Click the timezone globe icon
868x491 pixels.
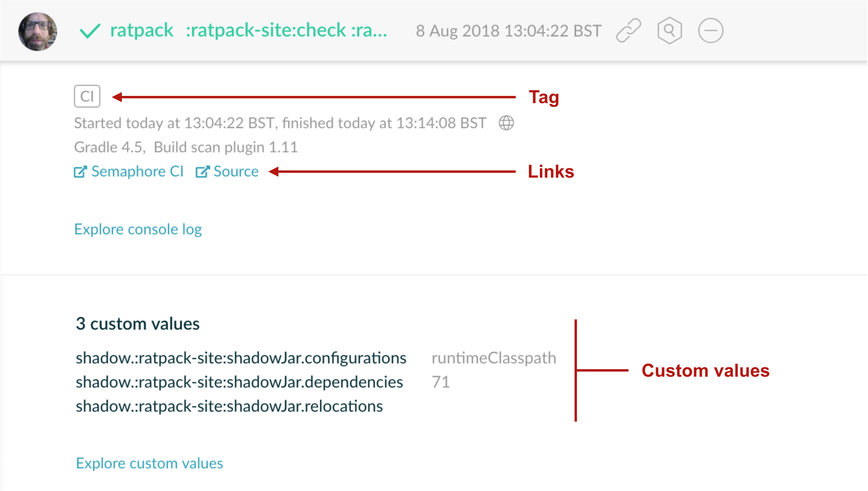[506, 123]
